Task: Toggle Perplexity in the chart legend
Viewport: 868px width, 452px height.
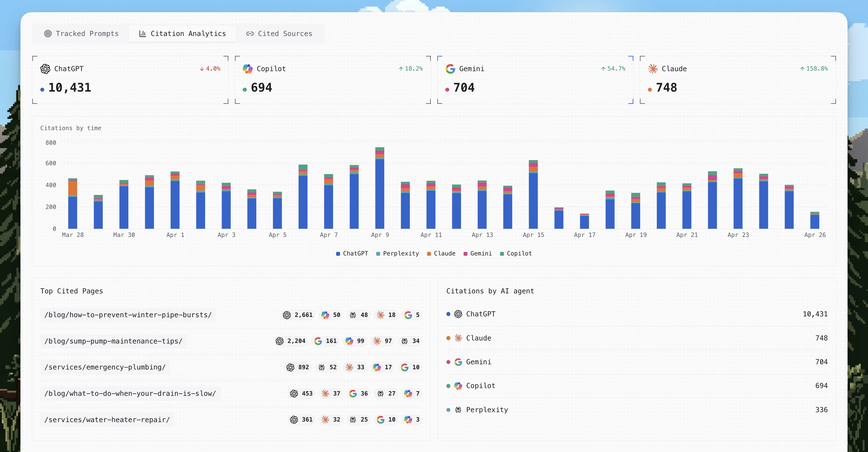Action: pos(398,253)
